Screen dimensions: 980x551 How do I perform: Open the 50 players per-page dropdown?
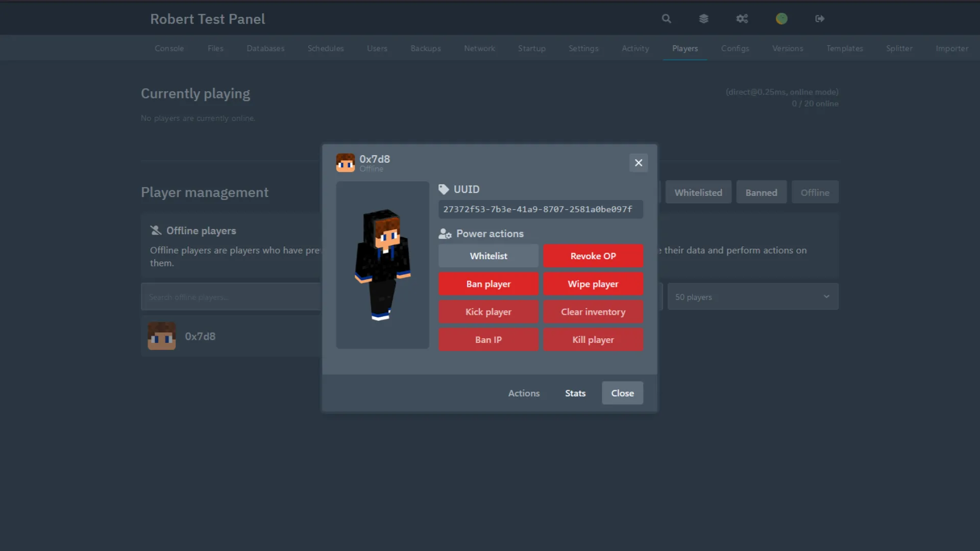(x=753, y=296)
